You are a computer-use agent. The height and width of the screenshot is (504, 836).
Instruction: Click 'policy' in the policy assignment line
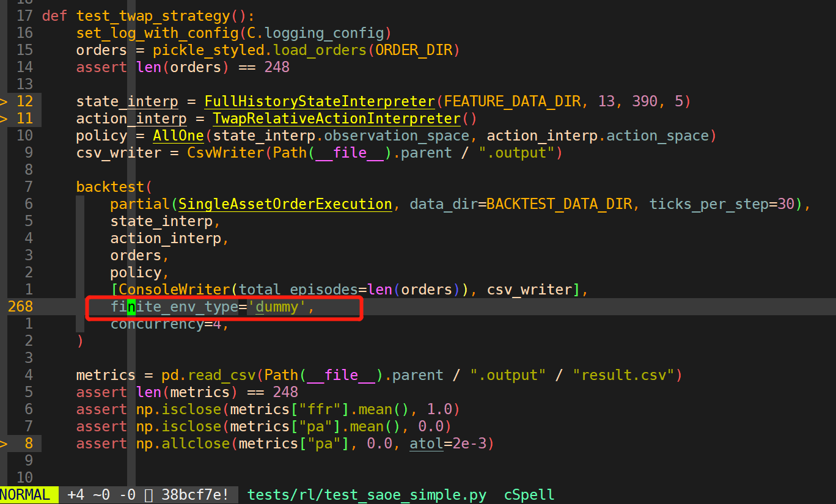[101, 135]
